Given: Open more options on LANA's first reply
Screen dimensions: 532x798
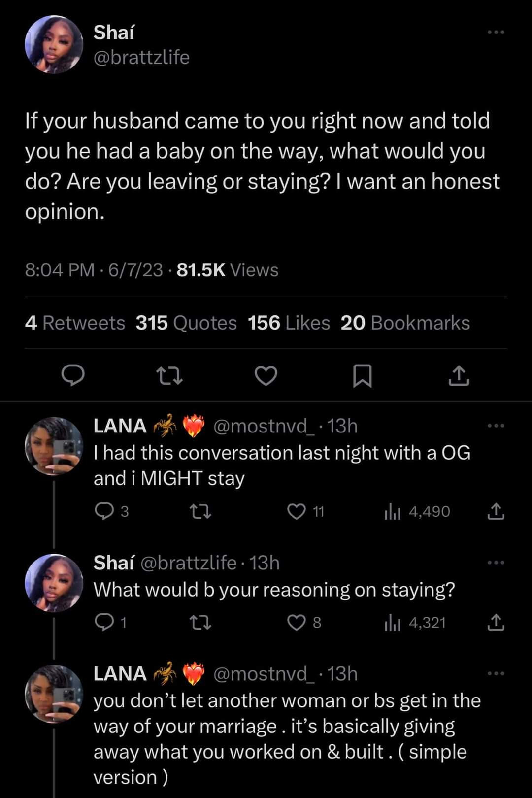Looking at the screenshot, I should tap(496, 426).
